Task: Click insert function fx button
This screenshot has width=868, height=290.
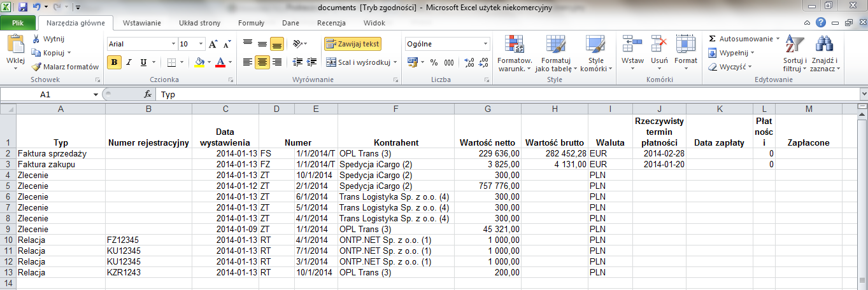Action: [x=148, y=95]
